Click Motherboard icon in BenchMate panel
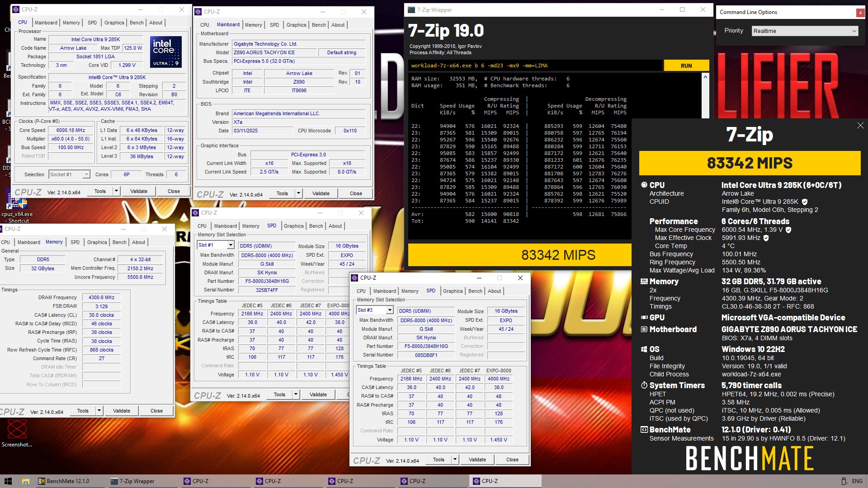Image resolution: width=868 pixels, height=488 pixels. coord(644,329)
